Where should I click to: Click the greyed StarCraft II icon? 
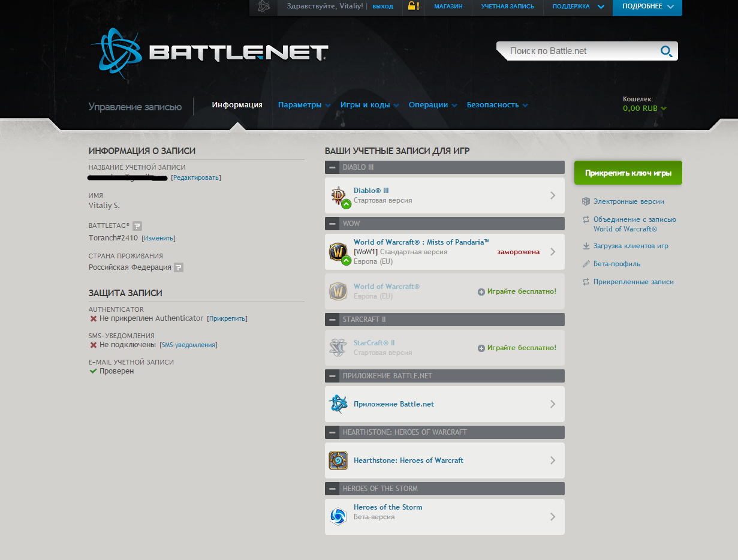point(338,348)
